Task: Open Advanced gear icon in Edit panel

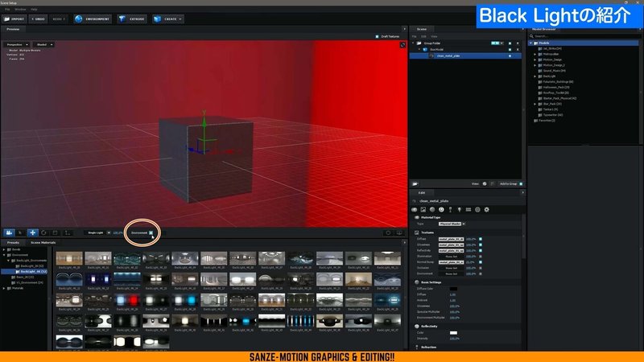Action: pos(487,210)
